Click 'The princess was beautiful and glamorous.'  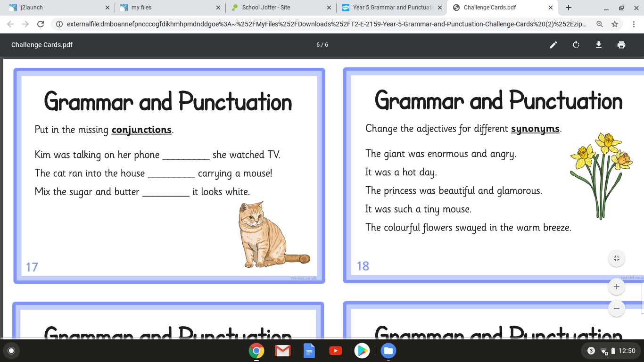click(454, 191)
